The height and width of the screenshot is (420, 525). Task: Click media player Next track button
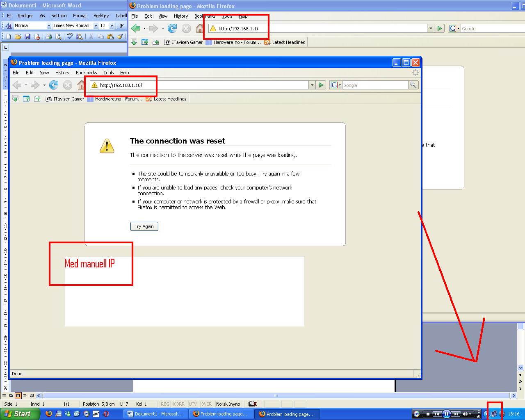click(457, 414)
